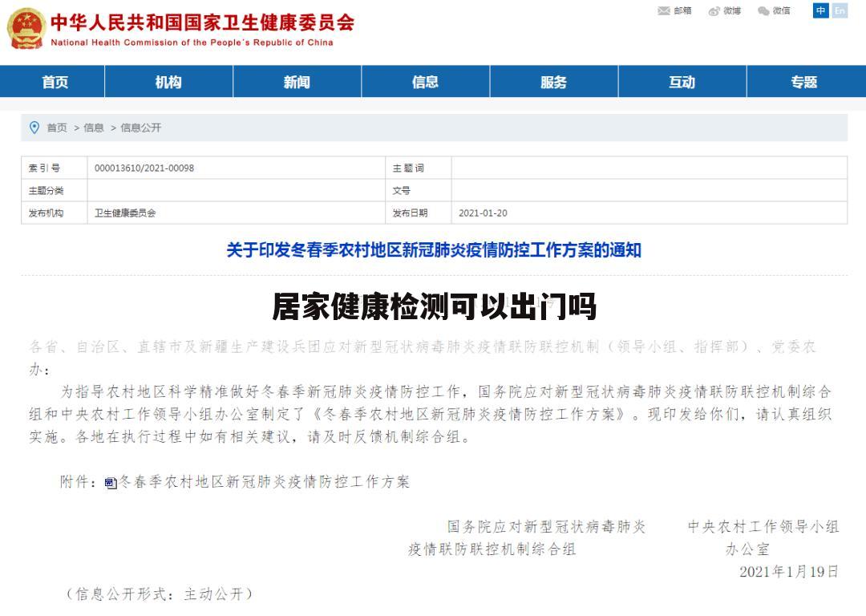Open the 服务 navigation tab
Image resolution: width=866 pixels, height=616 pixels.
pyautogui.click(x=554, y=82)
